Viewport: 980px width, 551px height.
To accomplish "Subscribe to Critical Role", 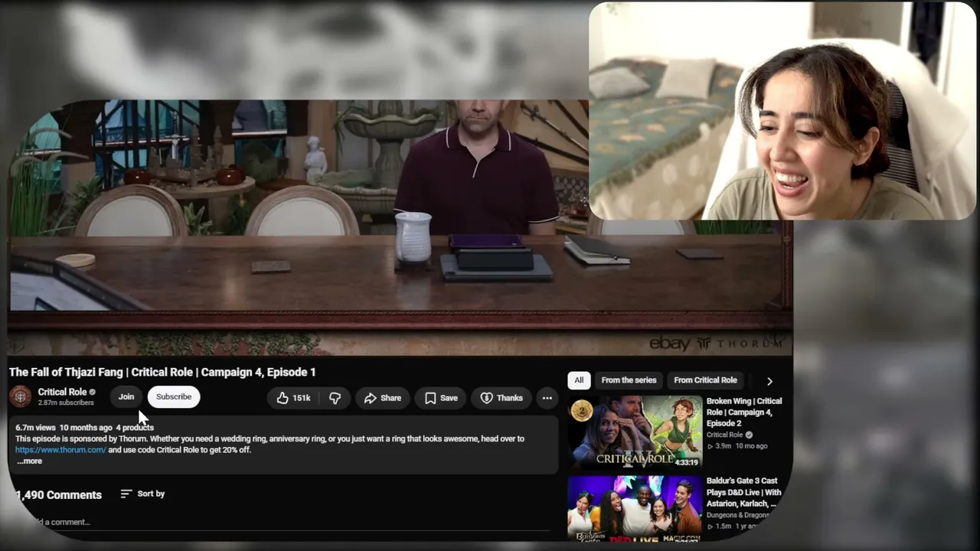I will tap(174, 396).
